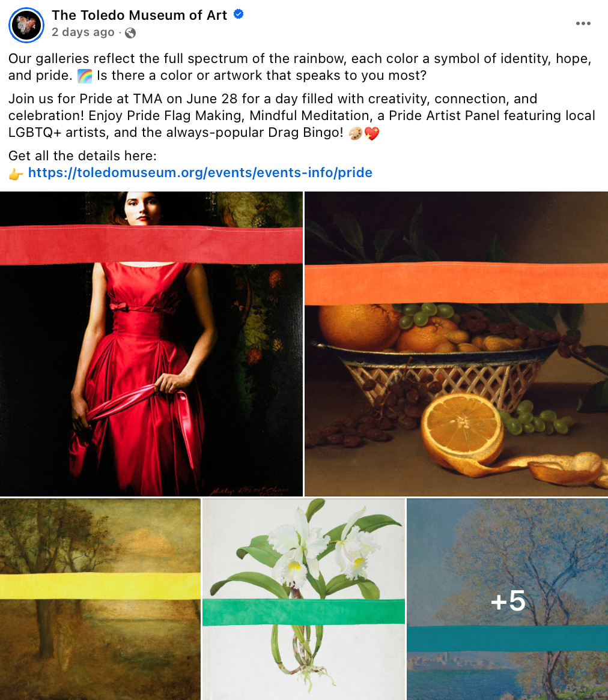The width and height of the screenshot is (608, 700).
Task: Click the red fabric stripe across the portrait
Action: (151, 245)
